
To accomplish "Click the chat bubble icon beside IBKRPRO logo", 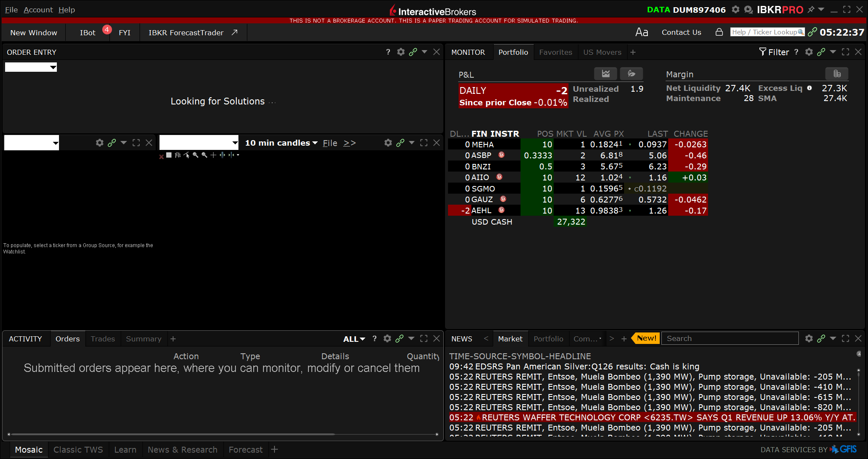I will point(748,9).
